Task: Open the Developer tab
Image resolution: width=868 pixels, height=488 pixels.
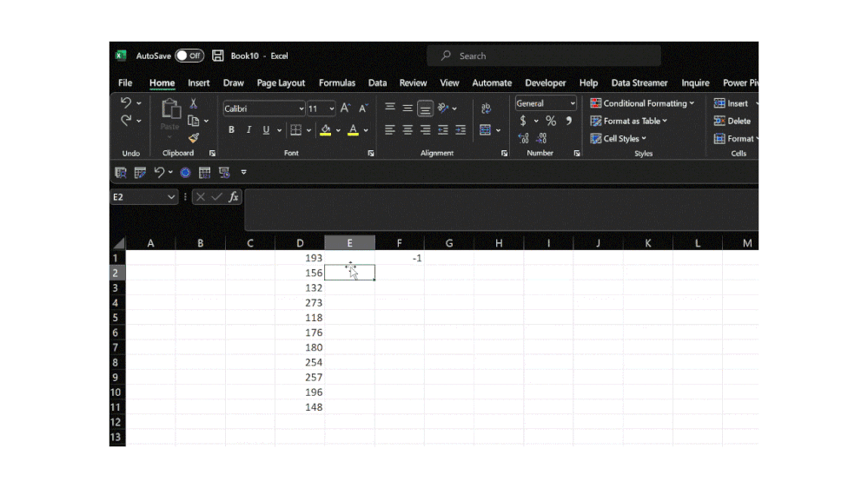Action: click(x=546, y=83)
